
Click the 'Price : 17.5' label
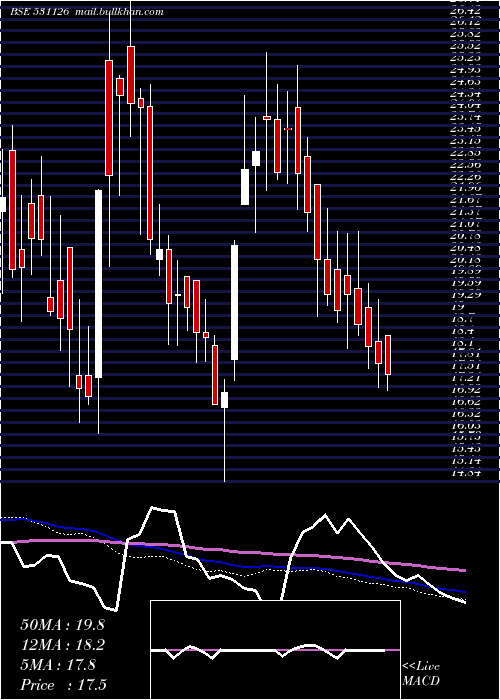point(64,684)
